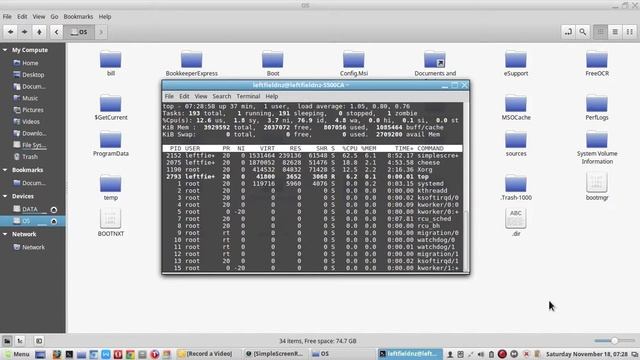This screenshot has height=360, width=640.
Task: Open the Bookmarks menu
Action: point(78,17)
